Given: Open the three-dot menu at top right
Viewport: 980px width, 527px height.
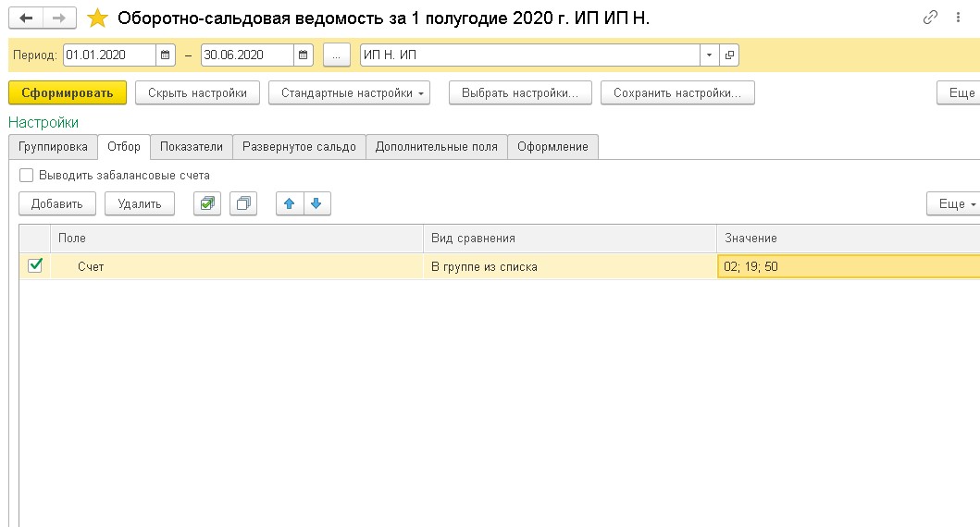Looking at the screenshot, I should point(960,18).
